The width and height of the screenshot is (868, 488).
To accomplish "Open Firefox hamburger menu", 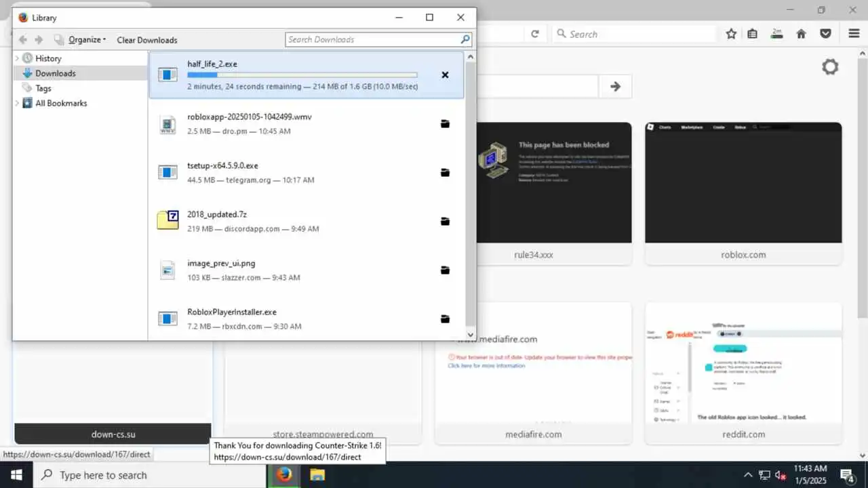I will point(854,34).
